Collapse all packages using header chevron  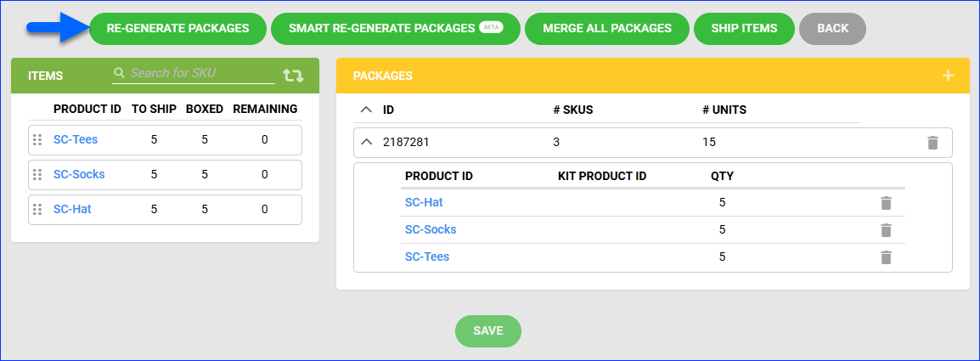click(366, 110)
